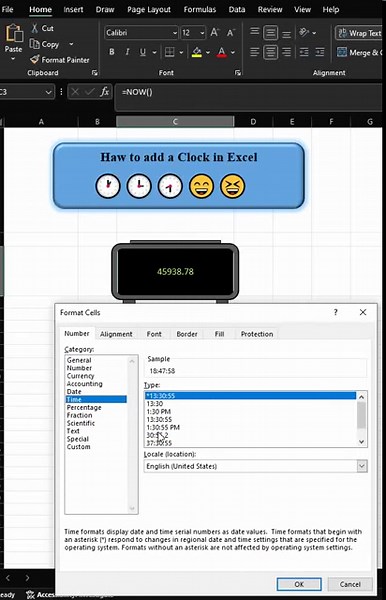Click the Cut scissors icon
Viewport: 386px width, 600px height.
35,28
